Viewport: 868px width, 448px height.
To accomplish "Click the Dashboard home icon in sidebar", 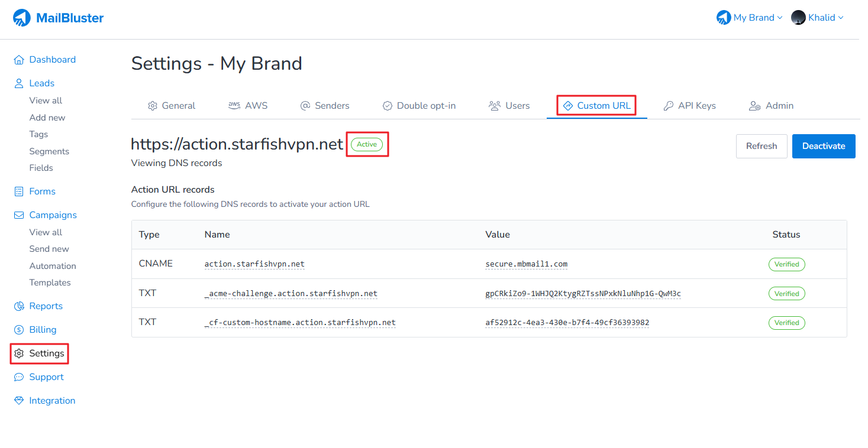I will 19,60.
